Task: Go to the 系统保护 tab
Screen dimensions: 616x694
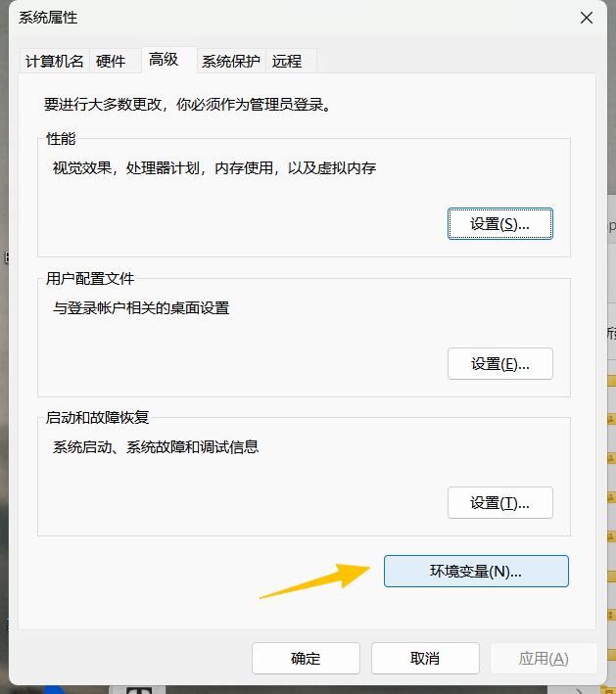Action: pyautogui.click(x=231, y=61)
